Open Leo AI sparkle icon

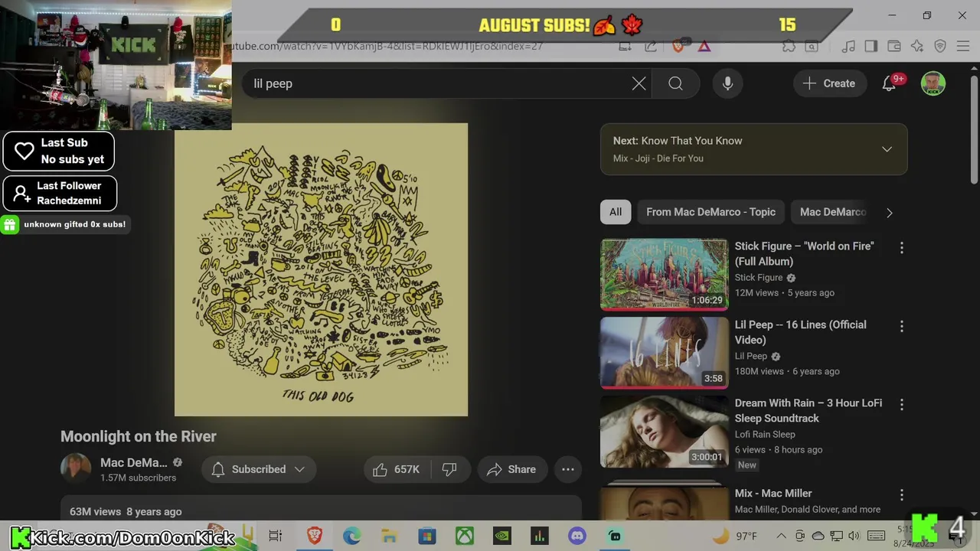point(917,46)
